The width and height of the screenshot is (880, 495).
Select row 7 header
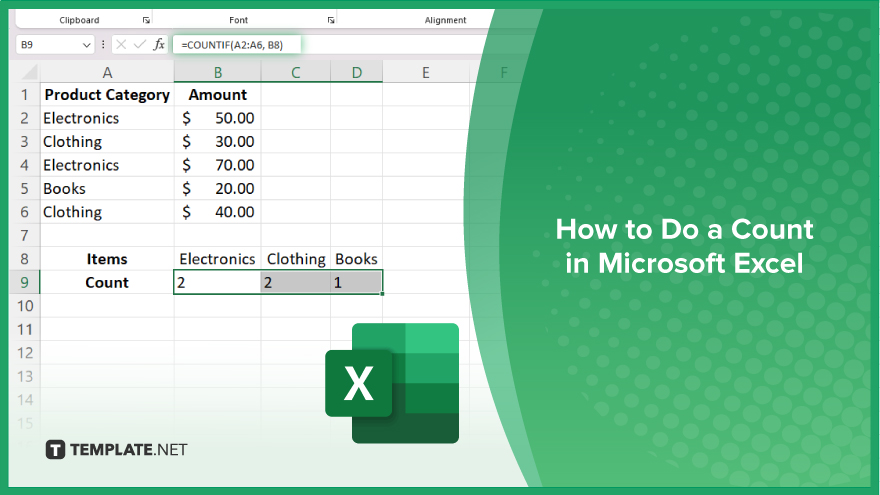pyautogui.click(x=25, y=236)
